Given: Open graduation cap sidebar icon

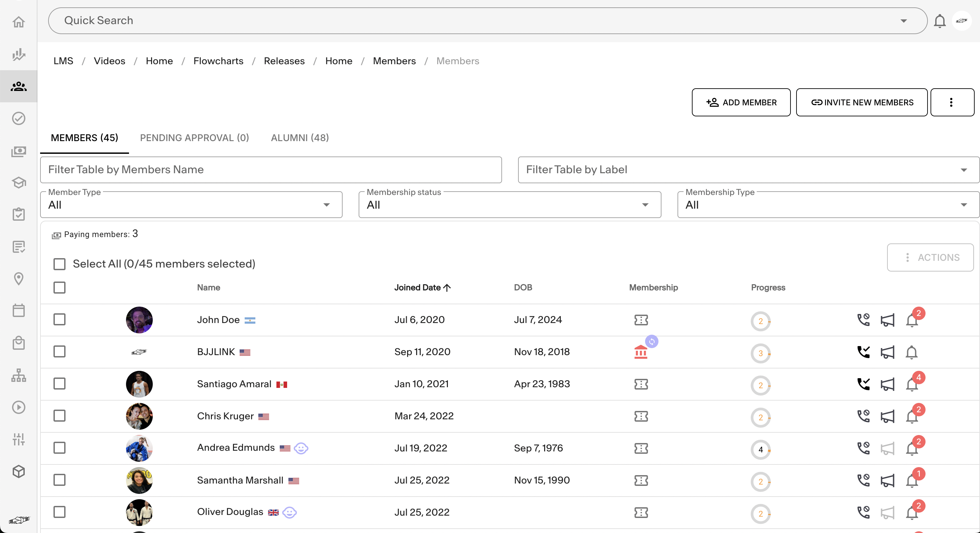Looking at the screenshot, I should (x=18, y=183).
